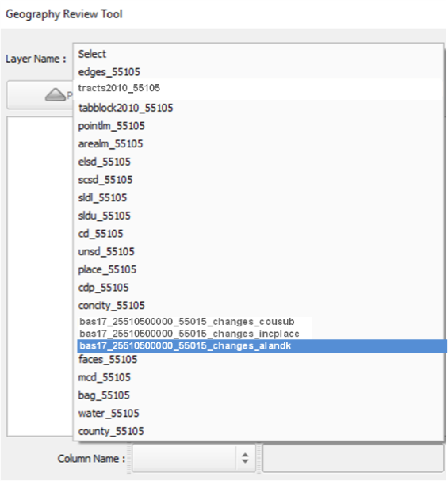Click the text field beside Column Name
Screen dimensions: 448x481
coord(353,458)
